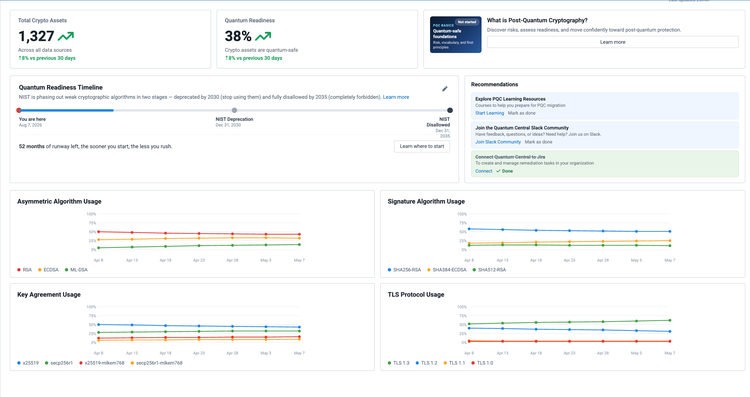Click Crypto assets are quantum-safe text
Image resolution: width=750 pixels, height=397 pixels.
pyautogui.click(x=261, y=50)
